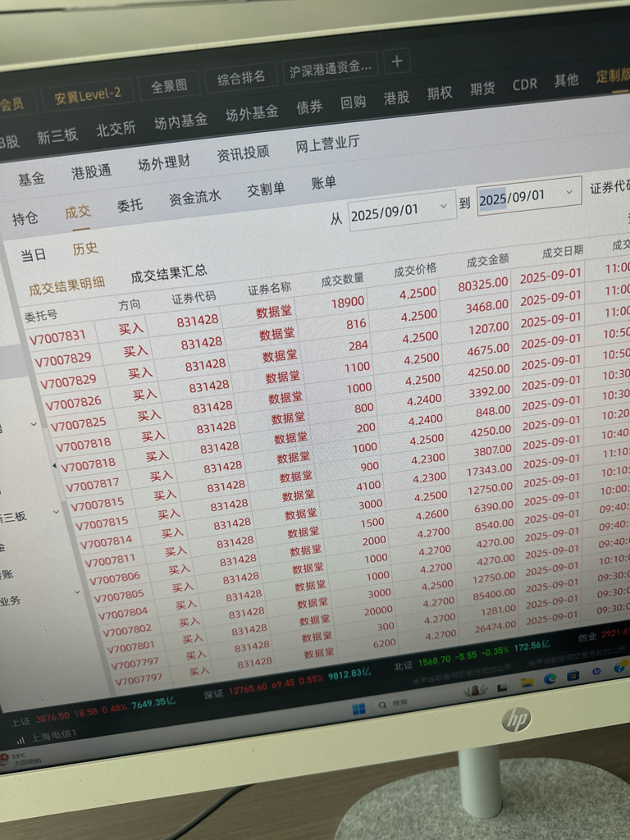Image resolution: width=630 pixels, height=840 pixels.
Task: Go to the 场外理财 section
Action: [x=164, y=162]
